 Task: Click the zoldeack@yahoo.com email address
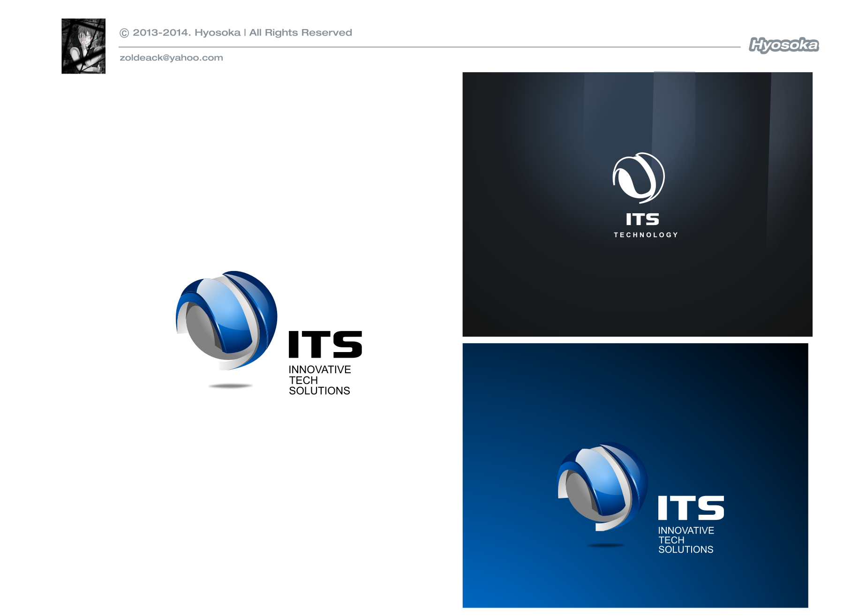coord(171,58)
